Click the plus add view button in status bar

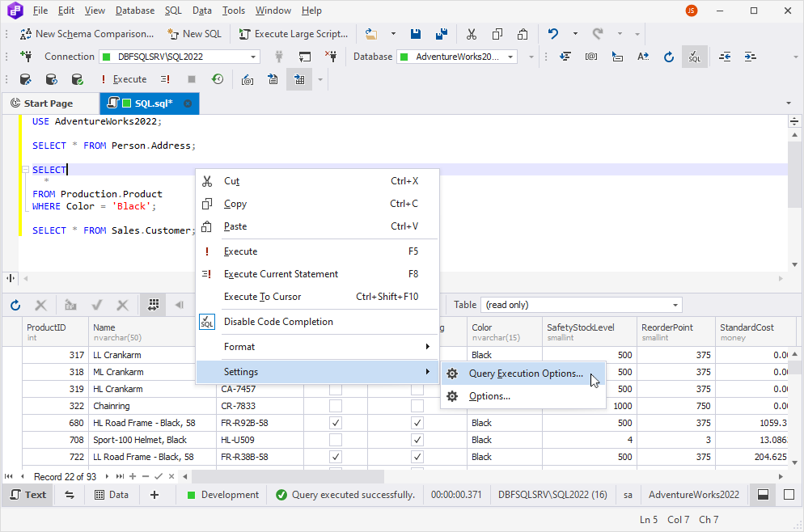154,495
